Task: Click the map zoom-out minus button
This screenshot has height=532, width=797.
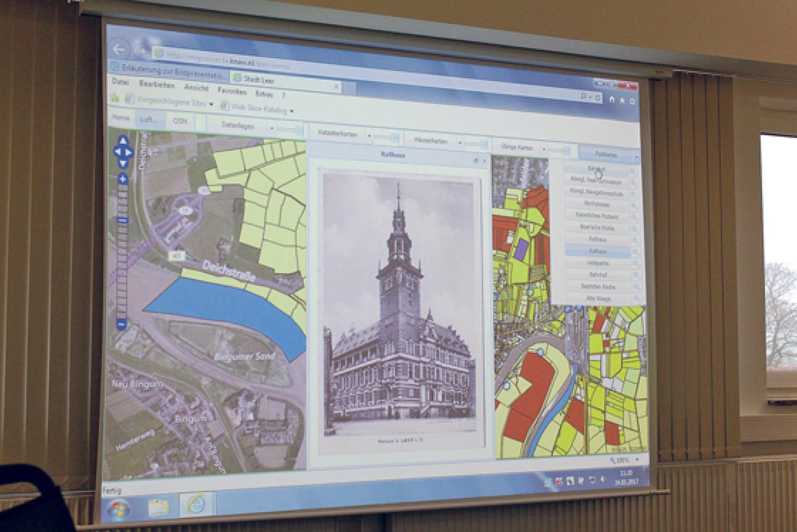Action: click(121, 324)
